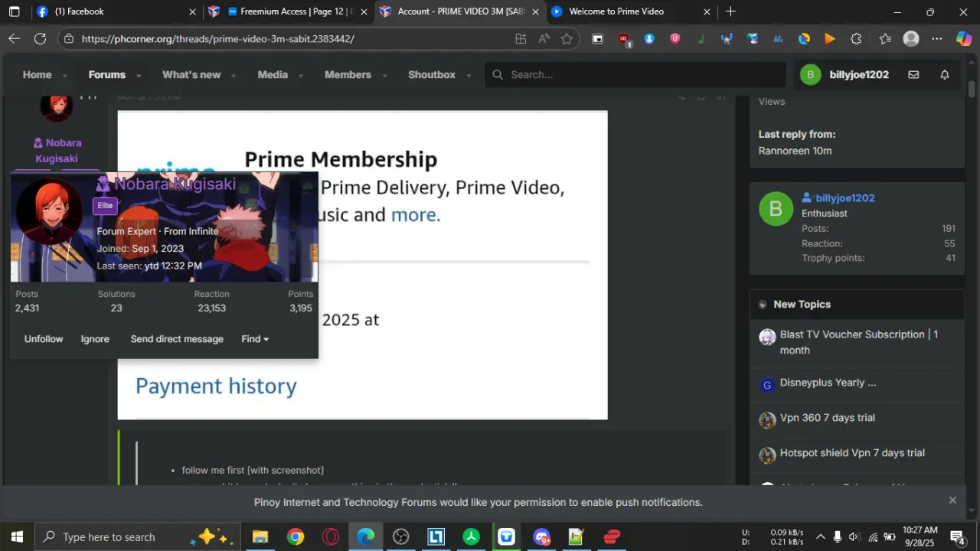
Task: Click Send direct message in popup
Action: 177,339
